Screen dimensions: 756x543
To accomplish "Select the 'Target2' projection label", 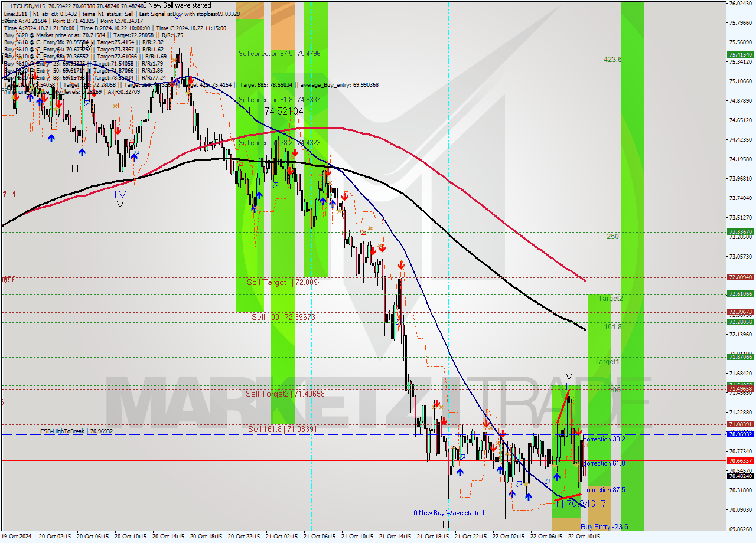I will [610, 299].
